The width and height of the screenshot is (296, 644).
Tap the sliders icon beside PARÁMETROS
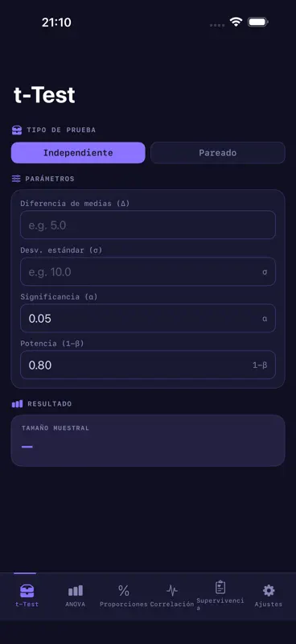16,179
